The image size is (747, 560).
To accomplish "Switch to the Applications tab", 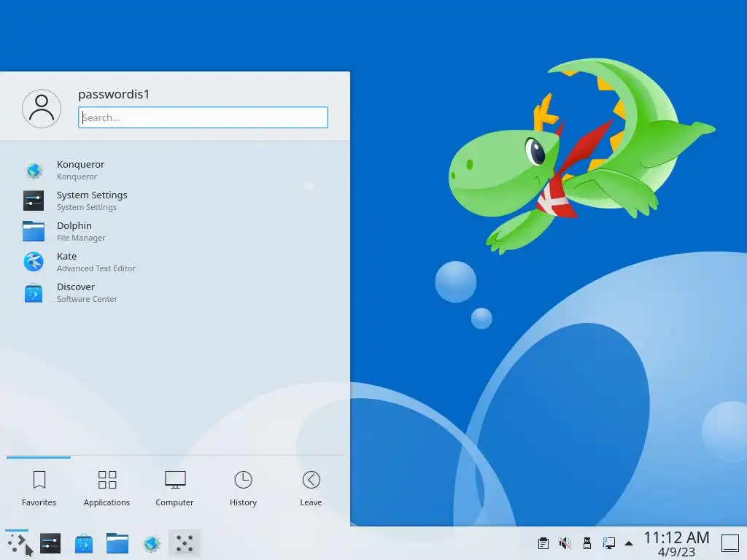I will pos(107,488).
